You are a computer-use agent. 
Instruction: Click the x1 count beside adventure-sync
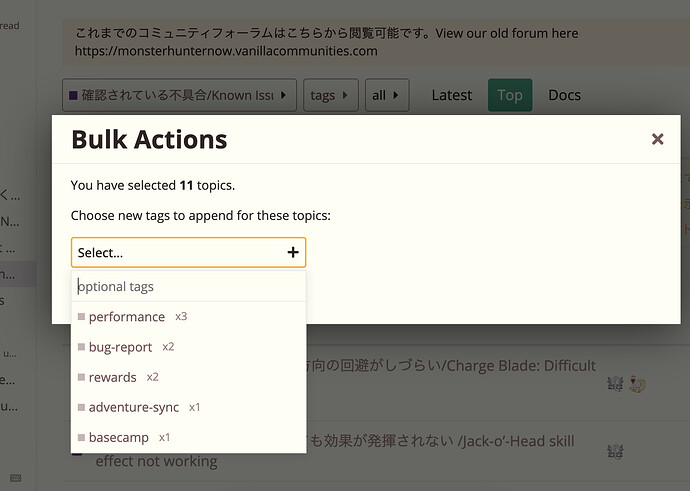(x=195, y=407)
